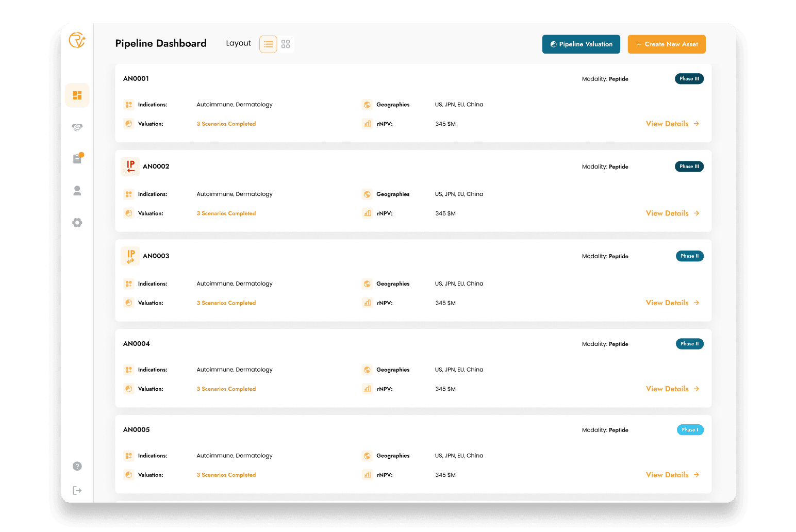Click the Pipeline Valuation button
Image resolution: width=796 pixels, height=532 pixels.
pos(581,44)
